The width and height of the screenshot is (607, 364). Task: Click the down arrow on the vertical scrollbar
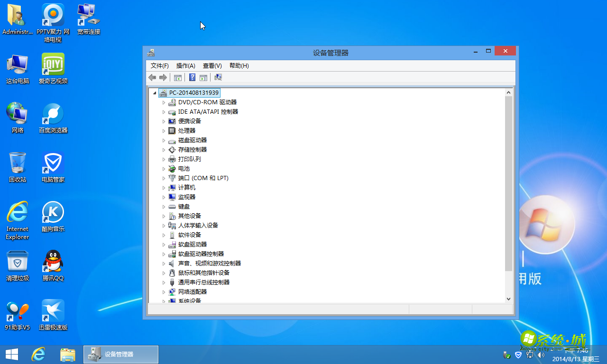pos(508,299)
